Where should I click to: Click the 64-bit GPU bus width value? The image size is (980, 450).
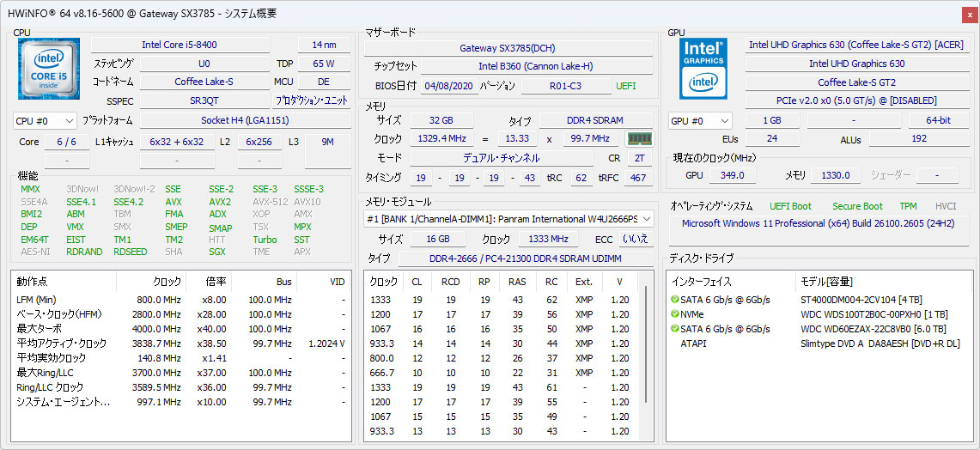point(938,120)
